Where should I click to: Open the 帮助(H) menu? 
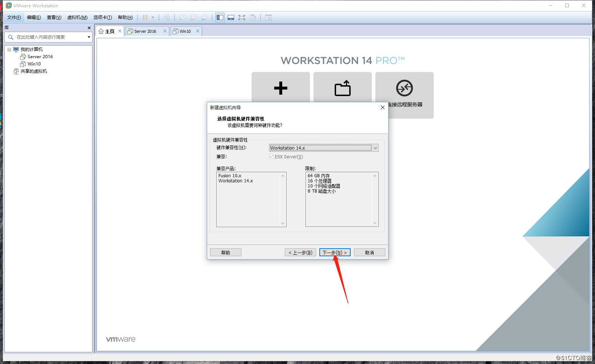coord(125,17)
